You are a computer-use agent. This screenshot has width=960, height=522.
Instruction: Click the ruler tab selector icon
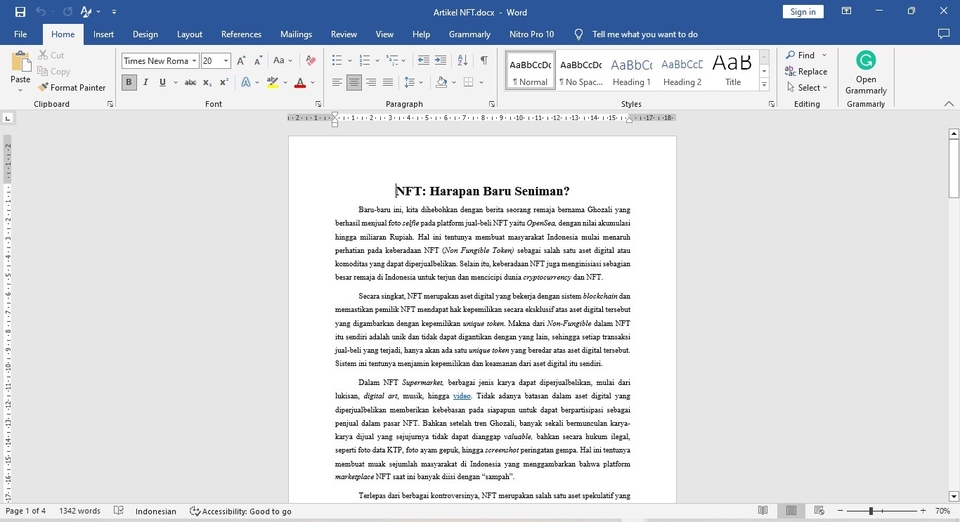tap(7, 117)
